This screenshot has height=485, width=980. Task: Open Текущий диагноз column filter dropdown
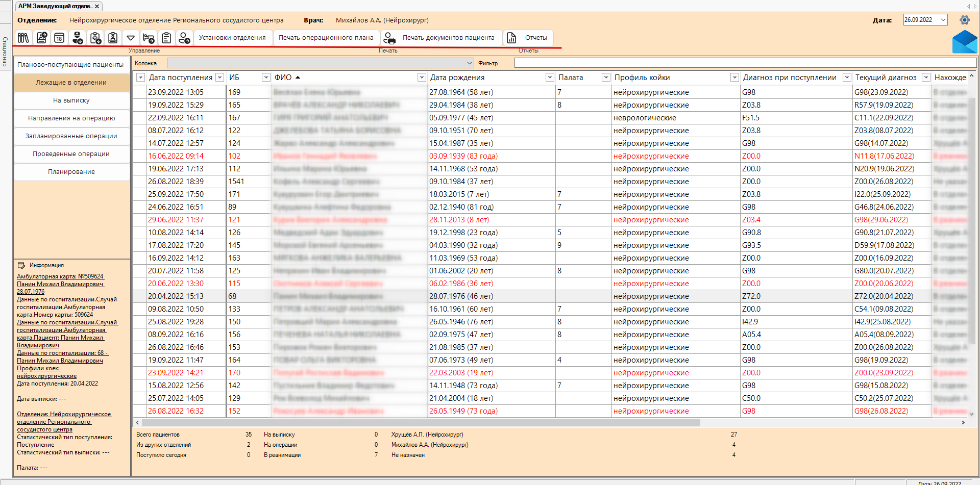[926, 78]
